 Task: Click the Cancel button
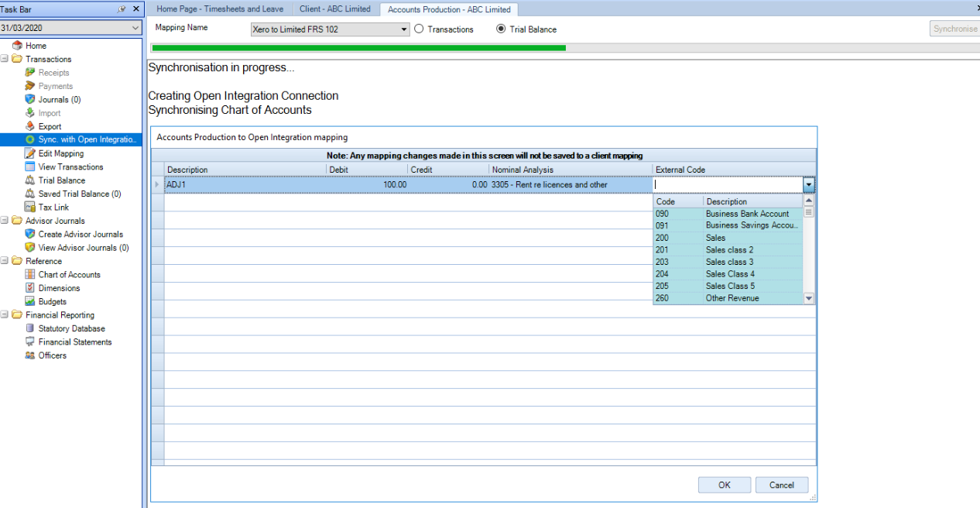point(782,485)
